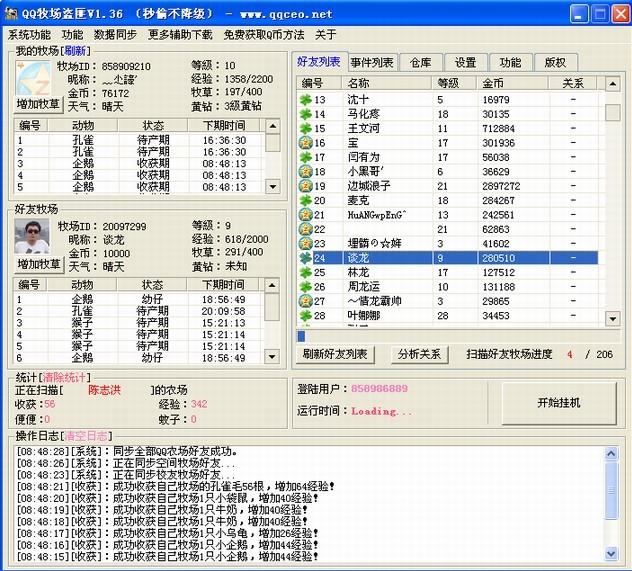Click the friend ranch scan progress bar
The image size is (632, 571).
(x=458, y=336)
